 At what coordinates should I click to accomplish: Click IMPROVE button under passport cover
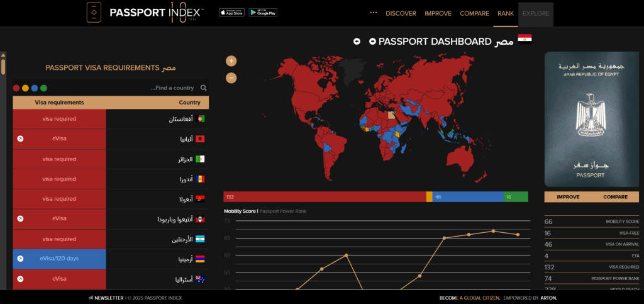click(x=568, y=197)
